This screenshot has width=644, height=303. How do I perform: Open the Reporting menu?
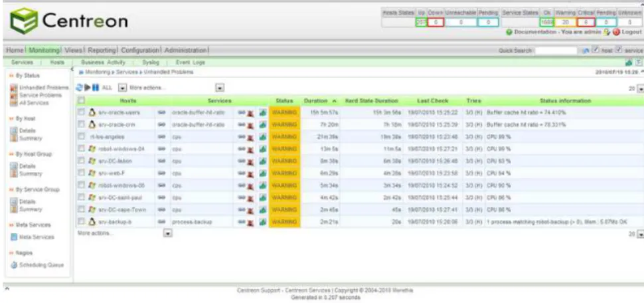point(102,50)
